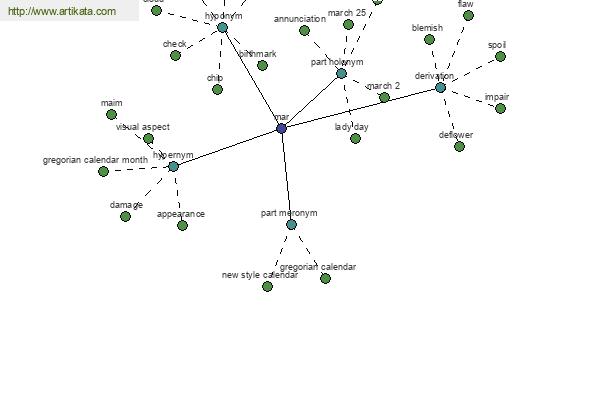The height and width of the screenshot is (400, 600).
Task: Click the central 'mar' node
Action: [x=282, y=129]
